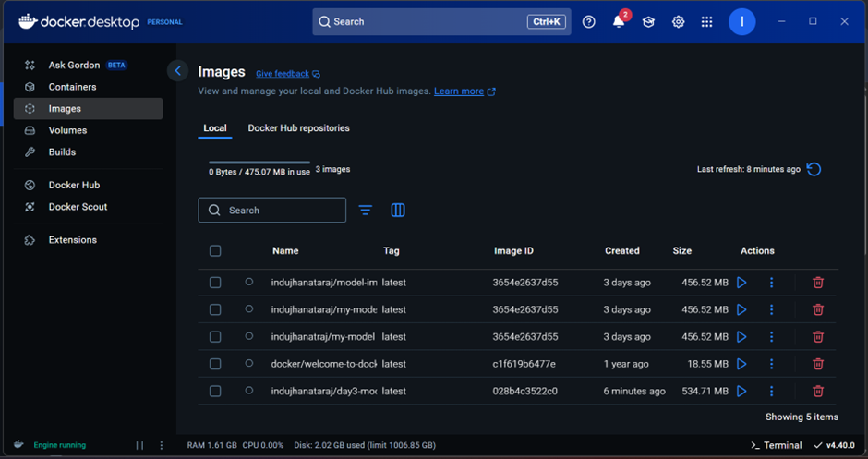Delete the indujhanataraj/my-mode image
Viewport: 868px width, 459px height.
coord(817,309)
